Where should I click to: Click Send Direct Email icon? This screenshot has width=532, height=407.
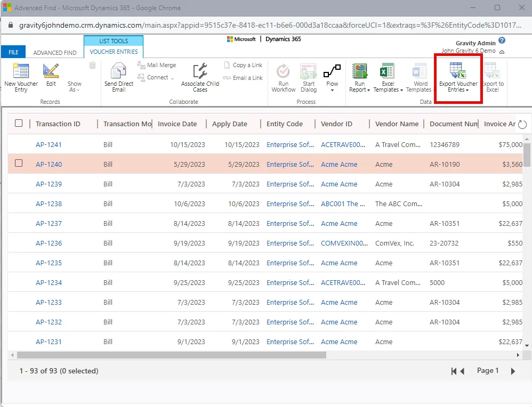[119, 70]
